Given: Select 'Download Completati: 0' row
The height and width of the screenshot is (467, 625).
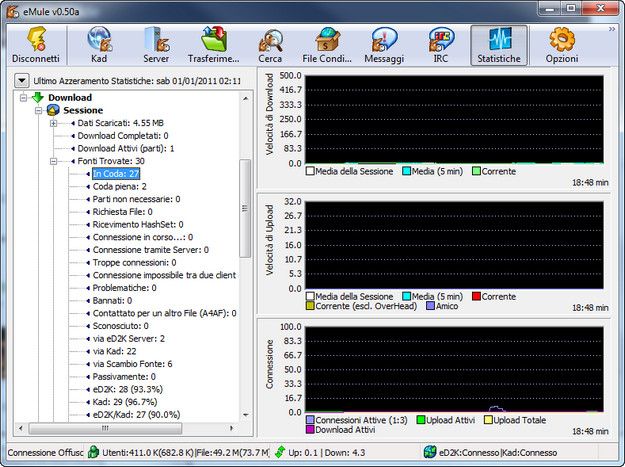Looking at the screenshot, I should [123, 136].
